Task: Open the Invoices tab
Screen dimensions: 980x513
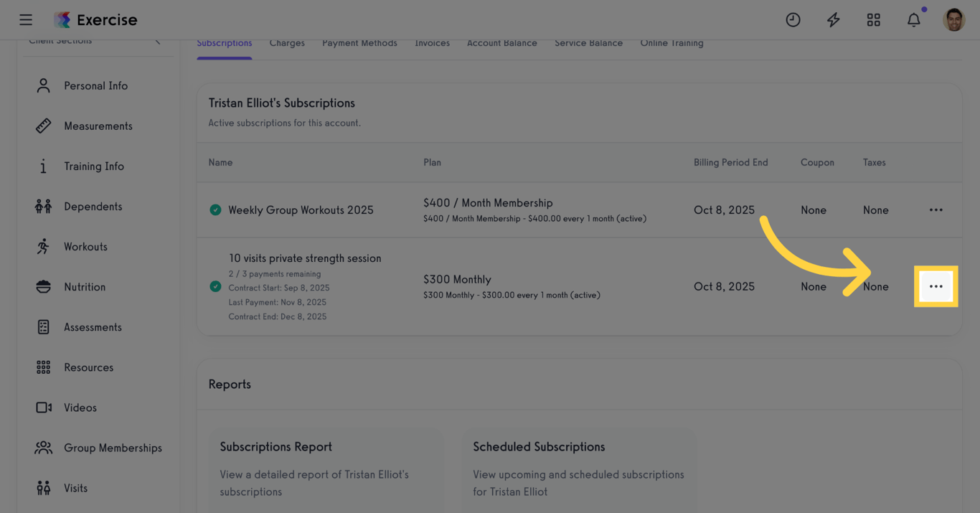Action: (432, 43)
